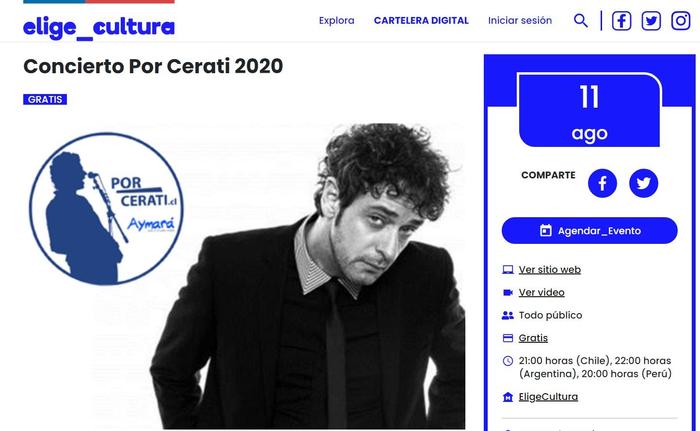
Task: Share event via round Twitter button
Action: (x=643, y=183)
